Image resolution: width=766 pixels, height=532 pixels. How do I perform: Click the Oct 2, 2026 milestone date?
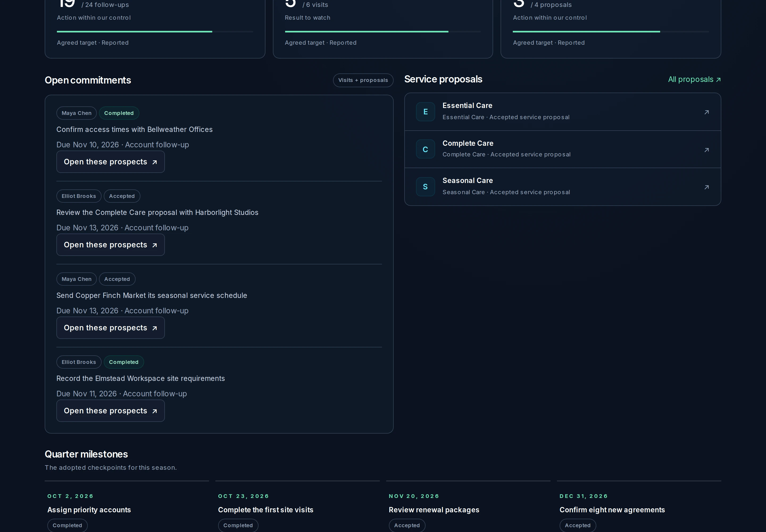(x=70, y=496)
